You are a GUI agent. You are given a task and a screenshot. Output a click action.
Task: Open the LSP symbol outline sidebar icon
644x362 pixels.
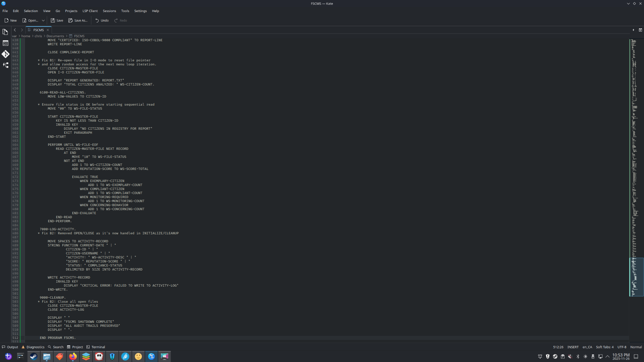(5, 65)
